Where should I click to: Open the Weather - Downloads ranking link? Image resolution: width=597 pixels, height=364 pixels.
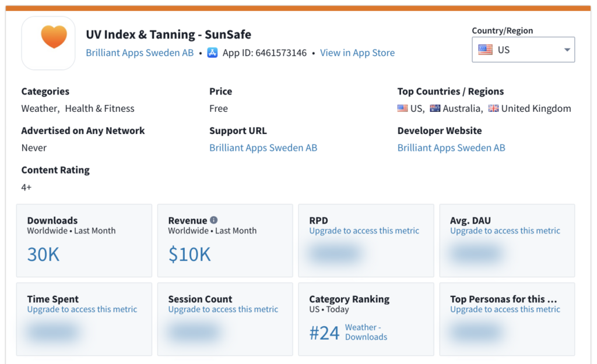[x=366, y=332]
